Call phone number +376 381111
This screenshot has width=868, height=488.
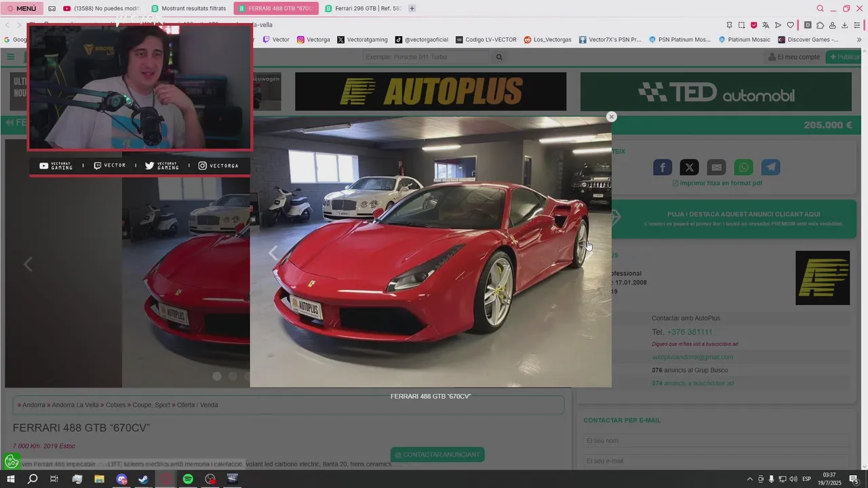click(690, 332)
